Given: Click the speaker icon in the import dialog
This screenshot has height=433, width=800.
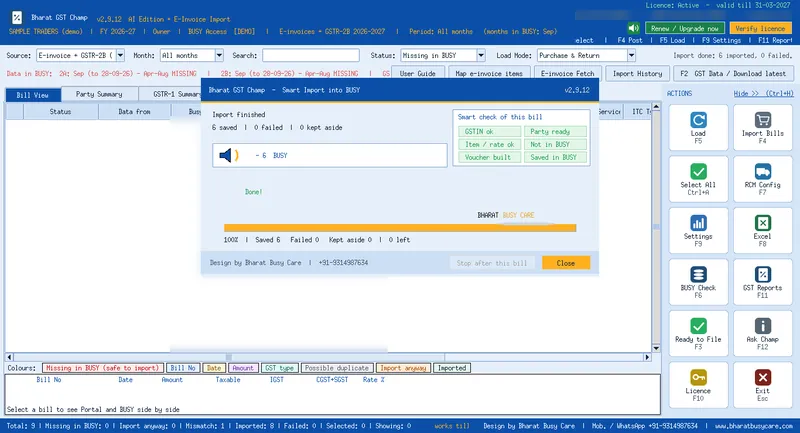Looking at the screenshot, I should click(x=229, y=155).
